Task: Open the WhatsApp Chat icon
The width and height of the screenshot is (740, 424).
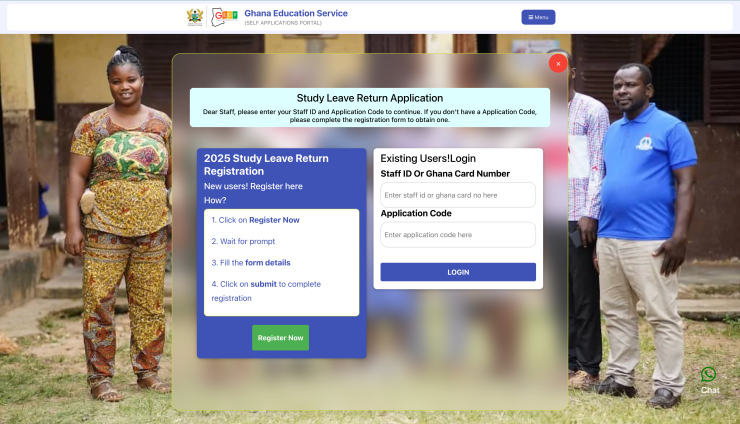Action: coord(708,374)
